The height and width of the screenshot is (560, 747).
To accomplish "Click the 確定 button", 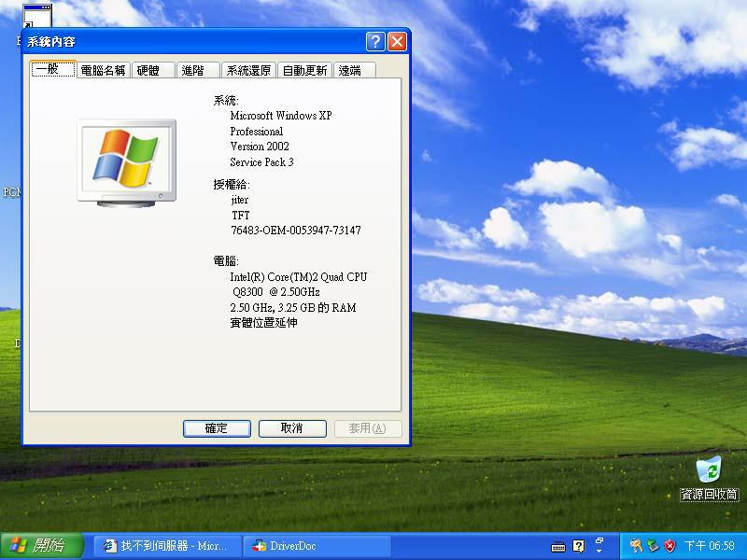I will click(x=217, y=428).
